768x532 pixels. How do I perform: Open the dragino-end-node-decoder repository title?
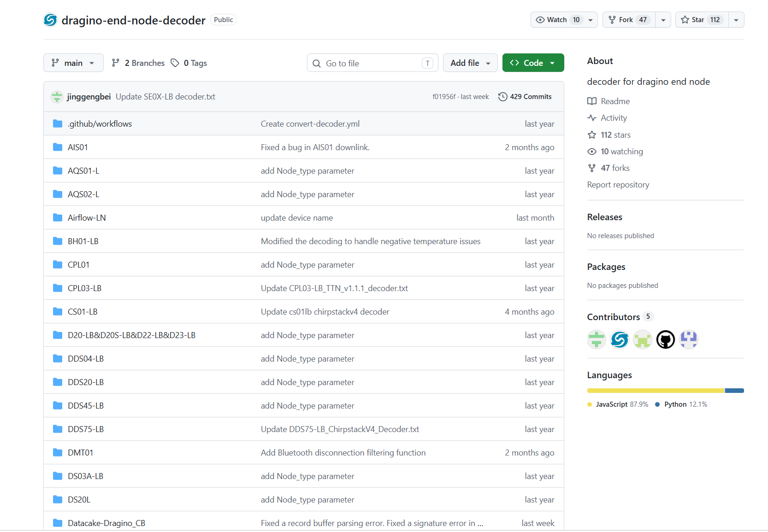click(x=133, y=20)
